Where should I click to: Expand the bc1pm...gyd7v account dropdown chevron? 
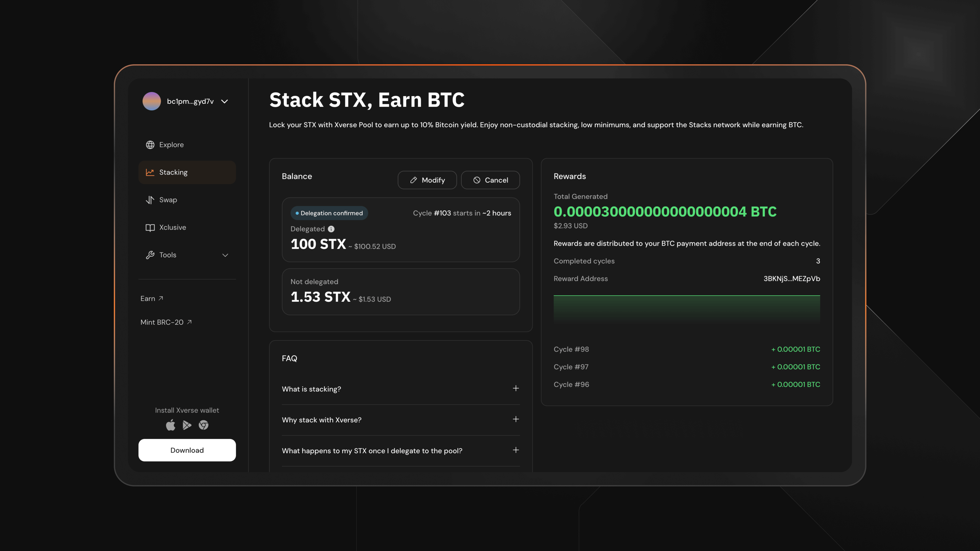[225, 102]
